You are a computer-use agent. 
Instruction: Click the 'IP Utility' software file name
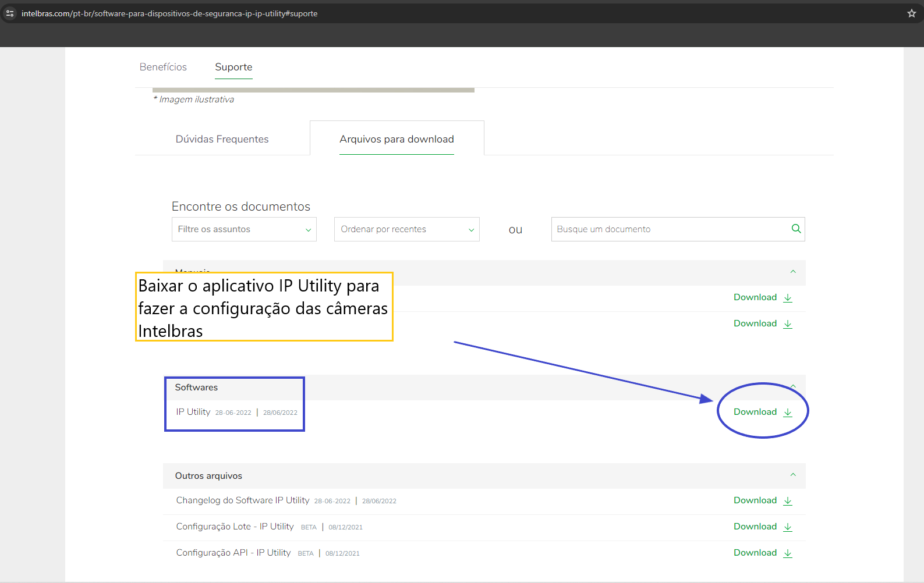193,412
